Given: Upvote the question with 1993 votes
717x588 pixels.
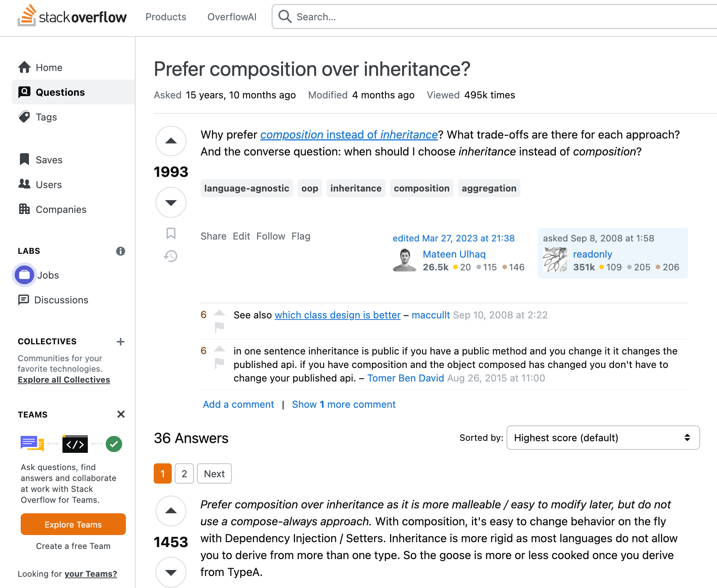Looking at the screenshot, I should point(171,141).
